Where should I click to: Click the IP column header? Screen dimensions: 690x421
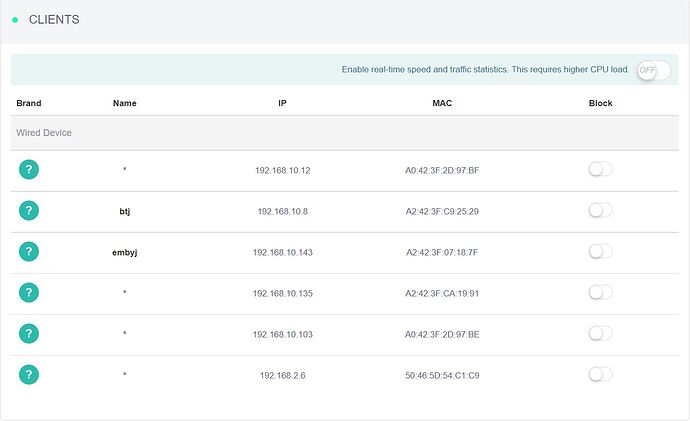point(283,103)
